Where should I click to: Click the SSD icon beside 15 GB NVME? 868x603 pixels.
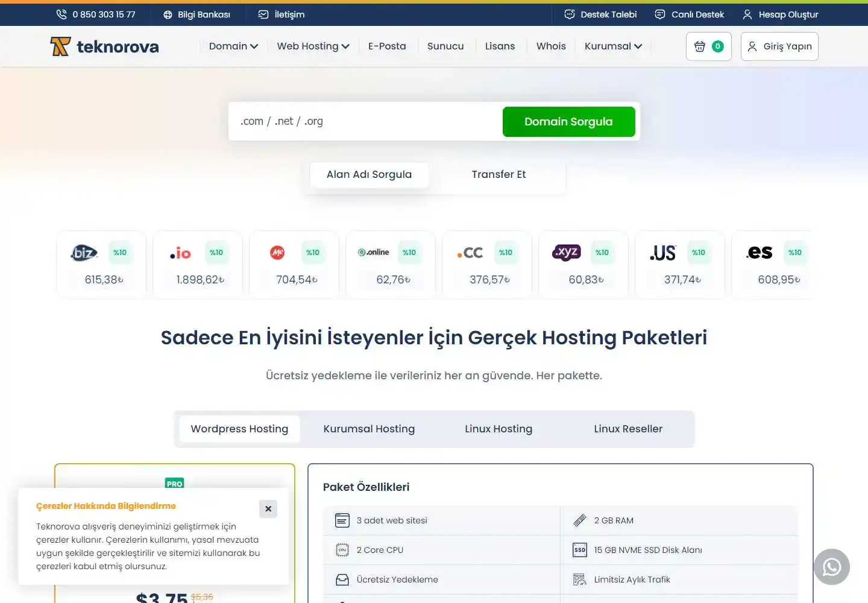pyautogui.click(x=580, y=550)
